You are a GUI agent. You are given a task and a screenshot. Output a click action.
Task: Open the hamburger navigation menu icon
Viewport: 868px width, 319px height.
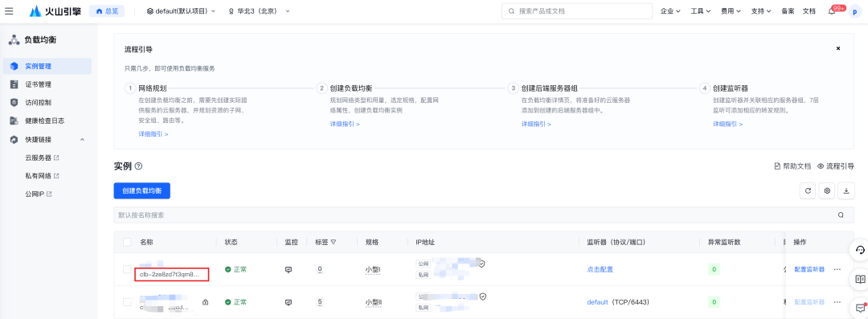coord(9,11)
